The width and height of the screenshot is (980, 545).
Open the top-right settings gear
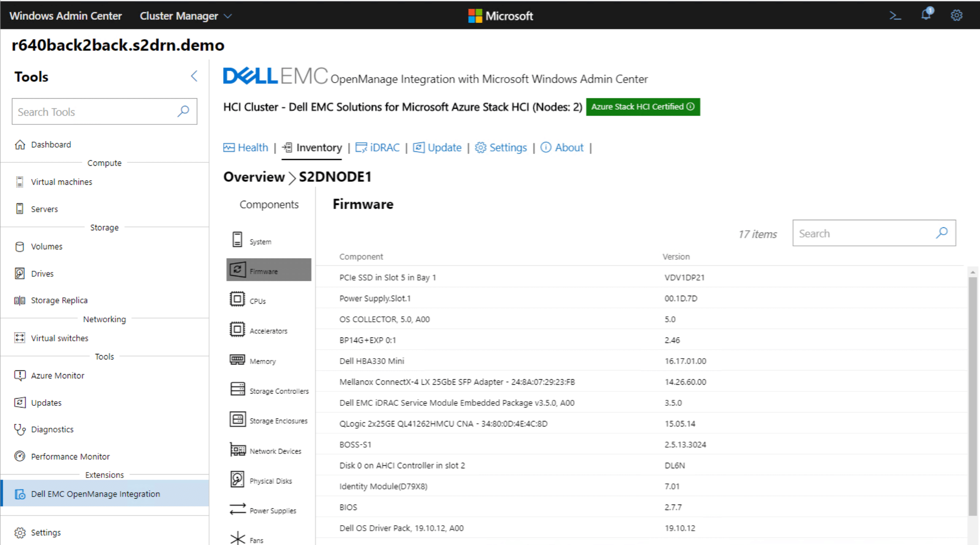(956, 16)
